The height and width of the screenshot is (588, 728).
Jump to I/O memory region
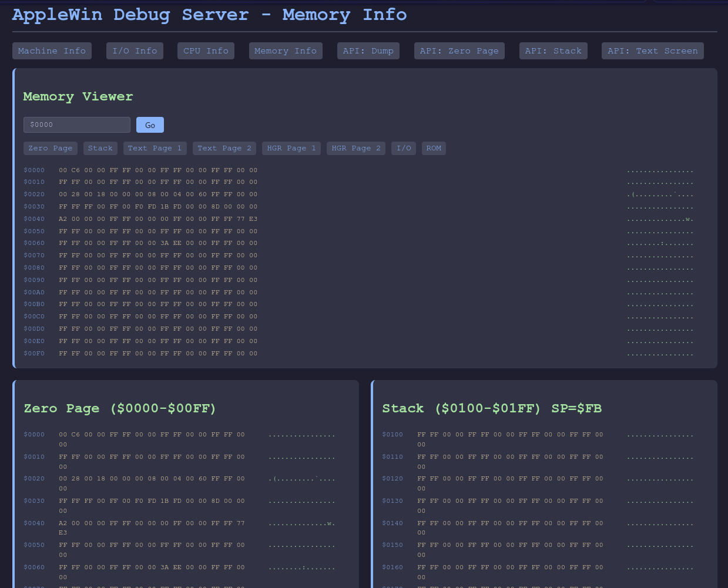pos(404,148)
